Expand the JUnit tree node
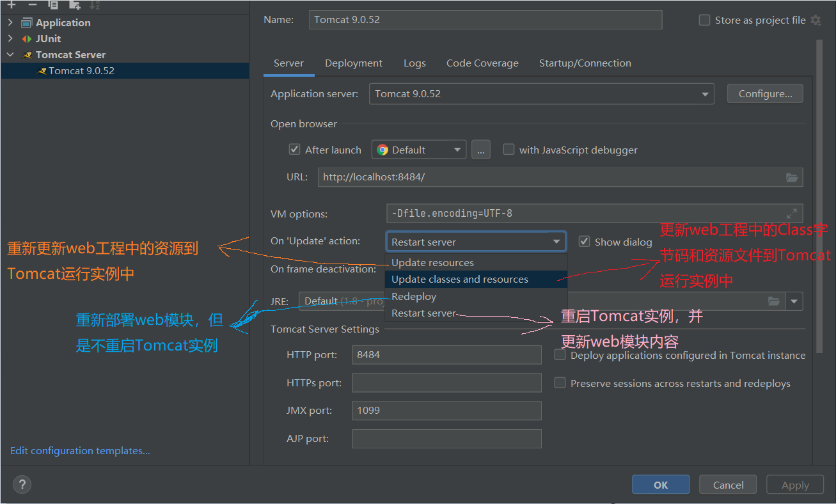The image size is (836, 504). (x=10, y=38)
